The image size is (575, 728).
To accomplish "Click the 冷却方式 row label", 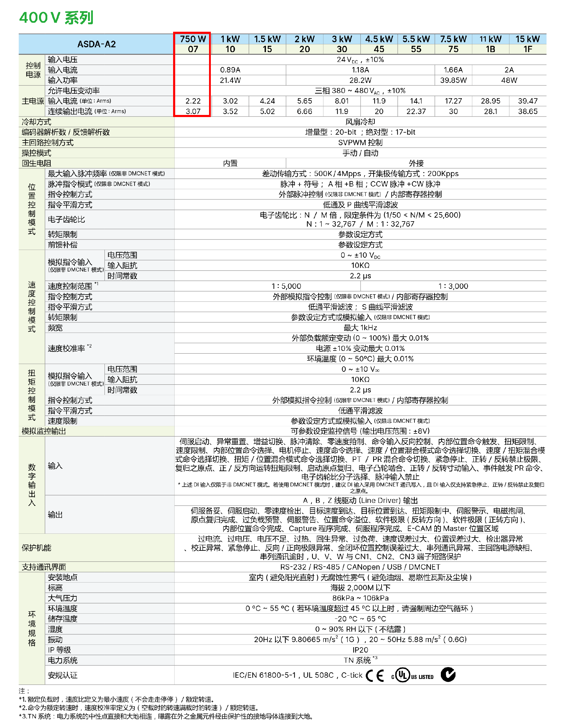I will point(36,122).
